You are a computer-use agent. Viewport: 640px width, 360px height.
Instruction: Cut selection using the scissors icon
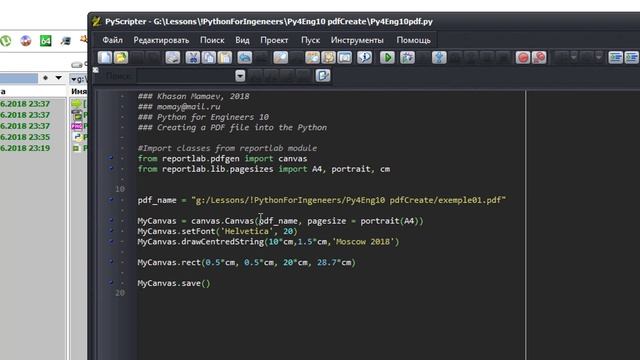pos(193,58)
